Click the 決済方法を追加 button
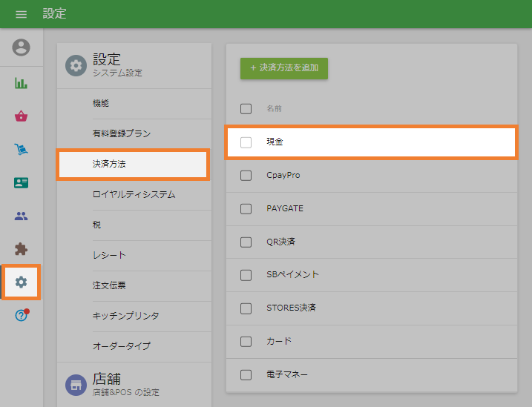 click(x=284, y=68)
